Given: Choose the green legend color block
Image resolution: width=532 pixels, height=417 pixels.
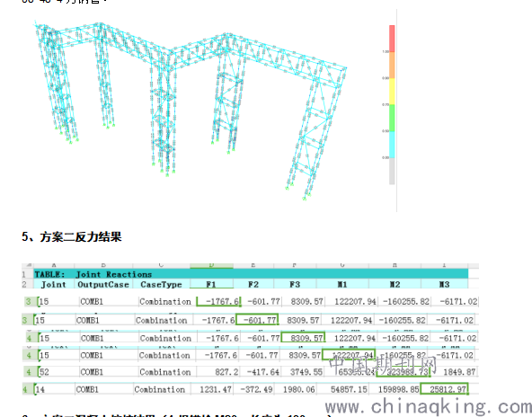Looking at the screenshot, I should point(392,118).
